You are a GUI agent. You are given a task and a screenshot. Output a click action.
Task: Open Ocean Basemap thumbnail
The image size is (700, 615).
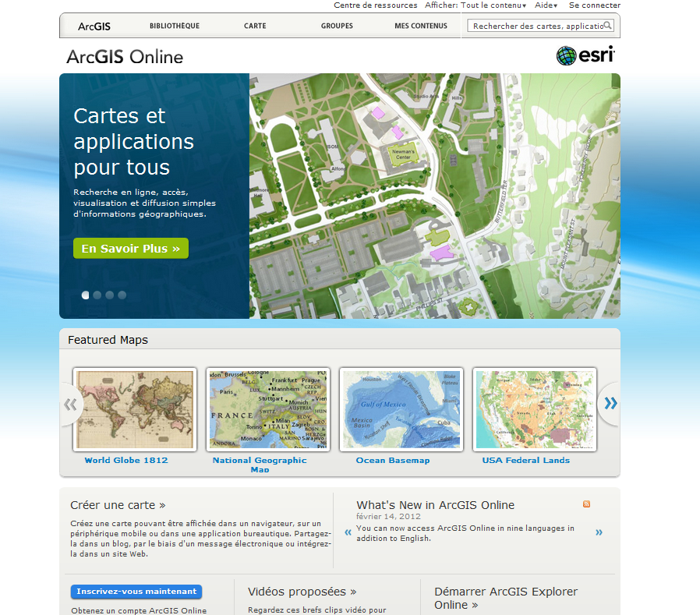tap(401, 409)
